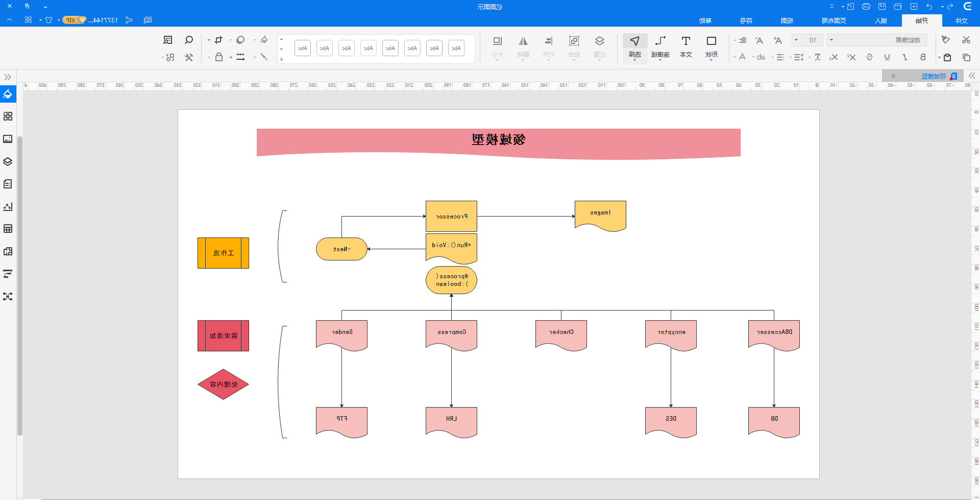Toggle the Lock shape protection icon

click(219, 57)
